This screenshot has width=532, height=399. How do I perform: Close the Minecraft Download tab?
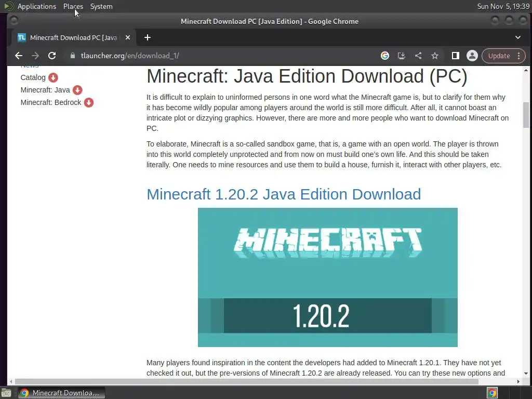tap(128, 37)
